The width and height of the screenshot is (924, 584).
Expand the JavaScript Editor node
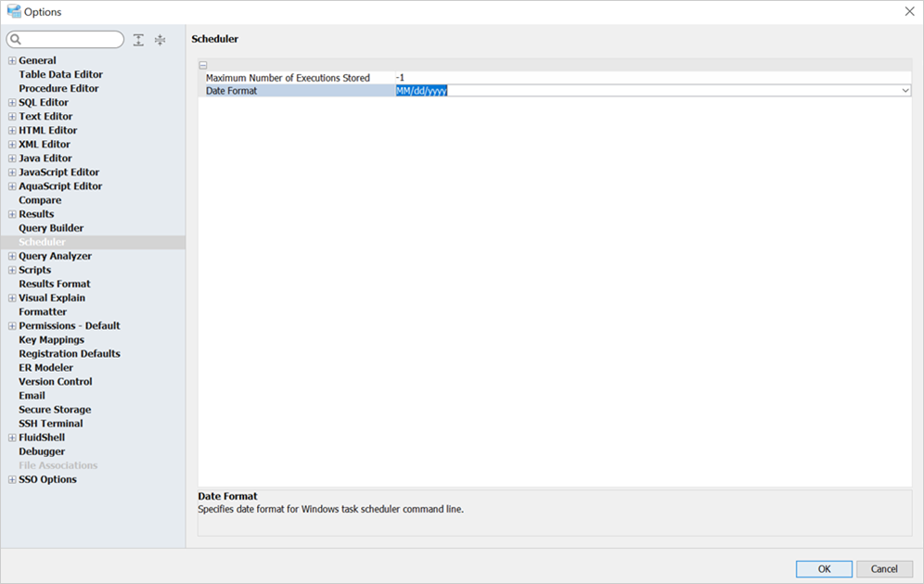coord(12,172)
